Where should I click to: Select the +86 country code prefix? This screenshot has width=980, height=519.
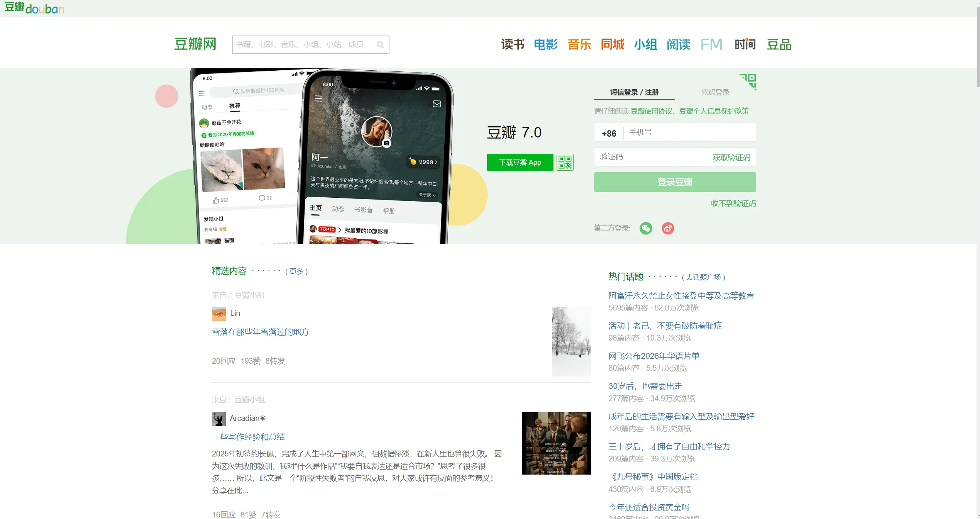609,133
